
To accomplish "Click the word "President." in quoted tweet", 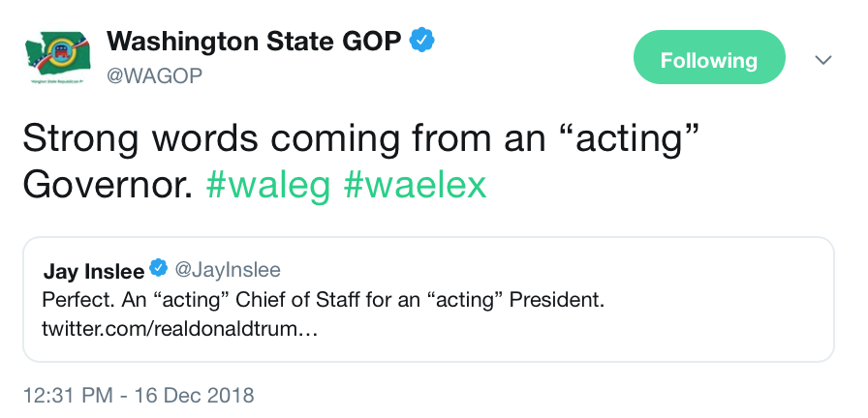I will coord(557,300).
